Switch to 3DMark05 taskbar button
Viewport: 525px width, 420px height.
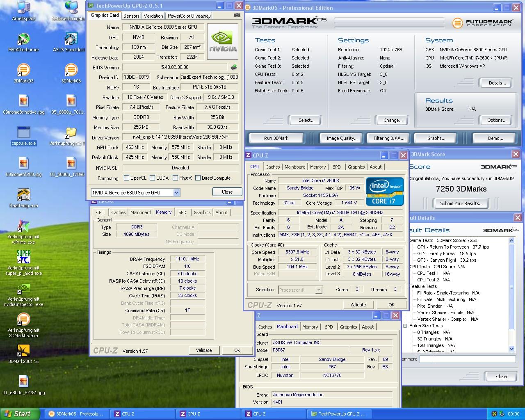coord(76,414)
